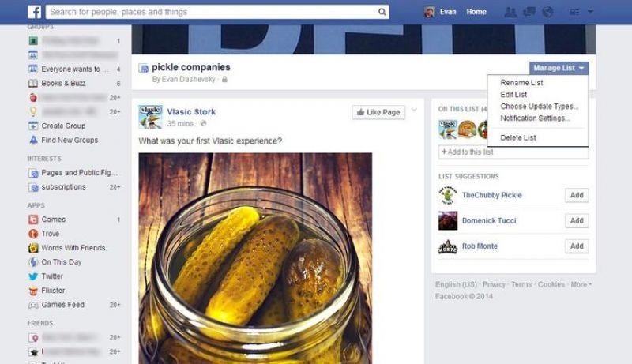
Task: Expand the Vlasic Stork post options chevron
Action: (414, 110)
